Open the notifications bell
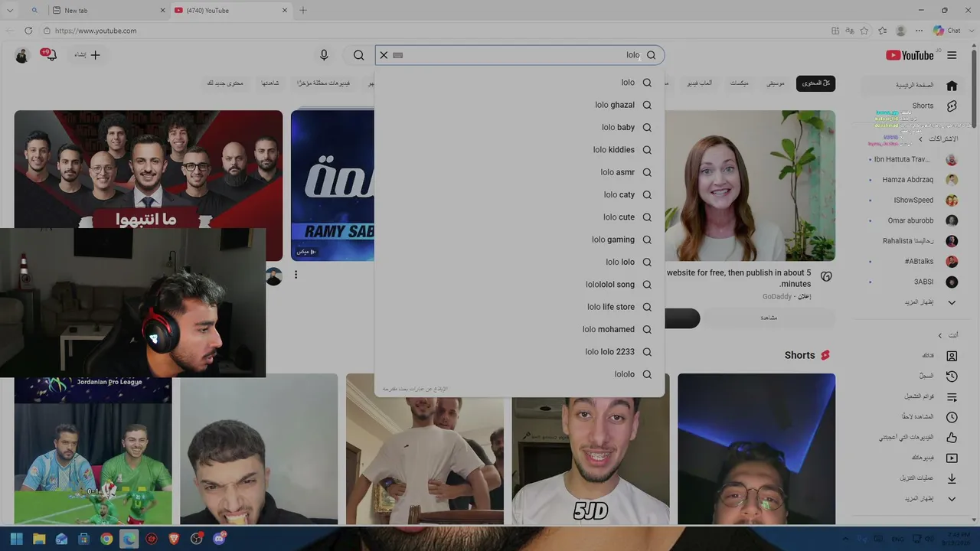The height and width of the screenshot is (551, 980). [x=51, y=55]
